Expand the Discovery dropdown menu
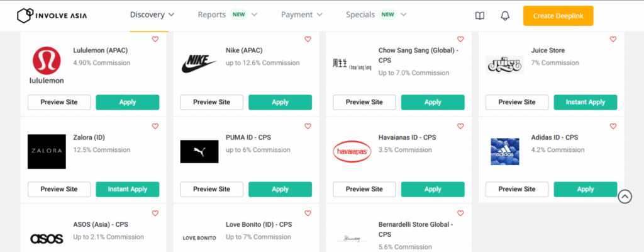This screenshot has width=644, height=252. [152, 14]
